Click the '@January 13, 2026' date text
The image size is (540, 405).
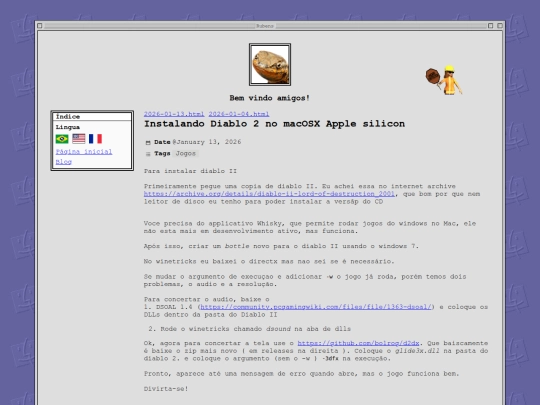pyautogui.click(x=207, y=142)
